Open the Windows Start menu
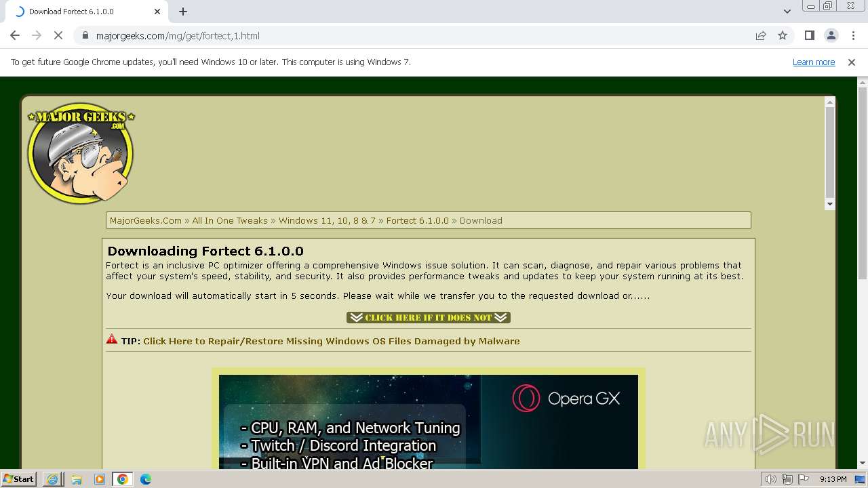 pyautogui.click(x=19, y=479)
